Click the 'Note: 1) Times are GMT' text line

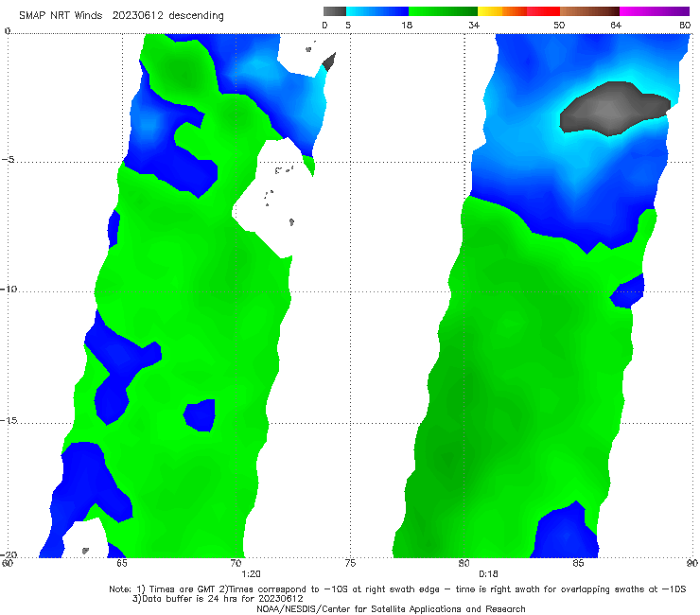click(397, 589)
